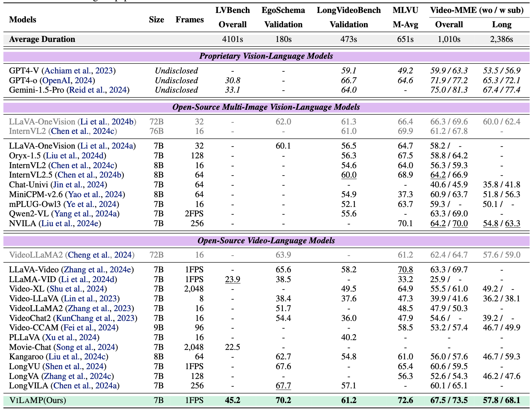Click ViLAMP's 57.8 / 68.1 Long score
Image resolution: width=532 pixels, height=409 pixels.
click(x=502, y=400)
